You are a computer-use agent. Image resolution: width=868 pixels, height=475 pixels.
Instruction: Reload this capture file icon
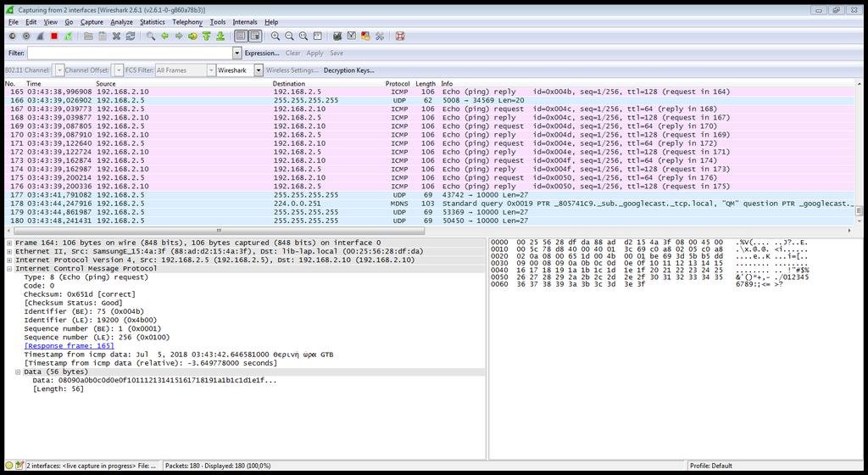point(131,36)
